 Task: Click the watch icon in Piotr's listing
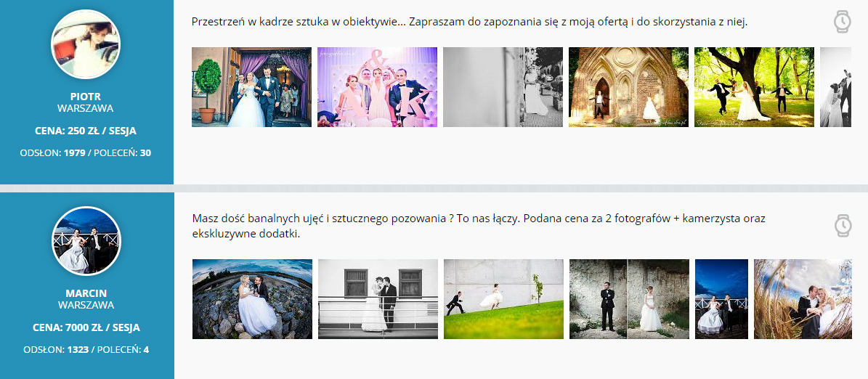pos(842,23)
